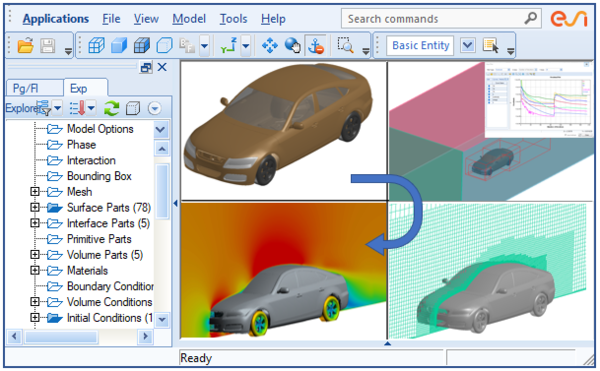Screen dimensions: 600x371
Task: Expand the Initial Conditions node
Action: coord(35,317)
